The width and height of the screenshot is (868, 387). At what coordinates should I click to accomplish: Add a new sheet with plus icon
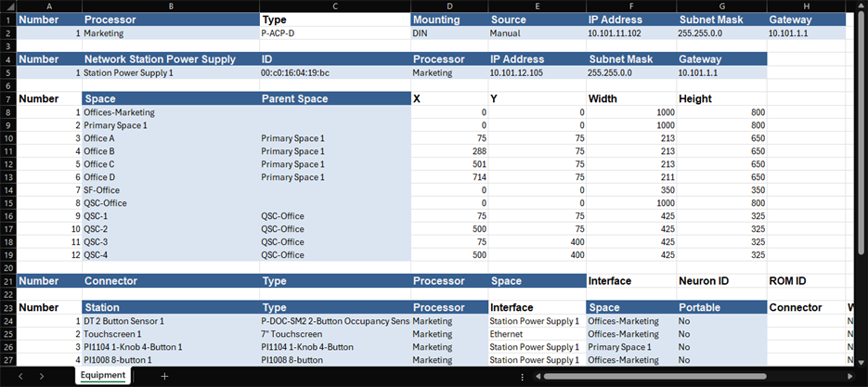[164, 376]
